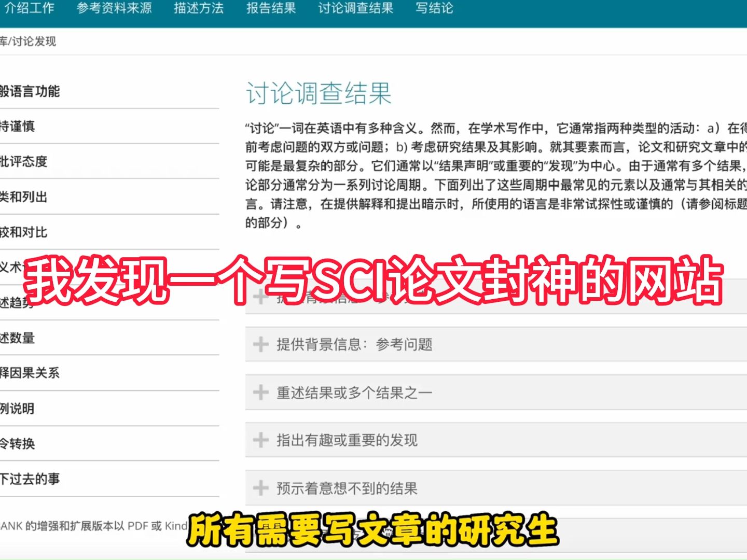
Task: Click plus icon beside 重述结果或多个结果之一
Action: coord(260,393)
